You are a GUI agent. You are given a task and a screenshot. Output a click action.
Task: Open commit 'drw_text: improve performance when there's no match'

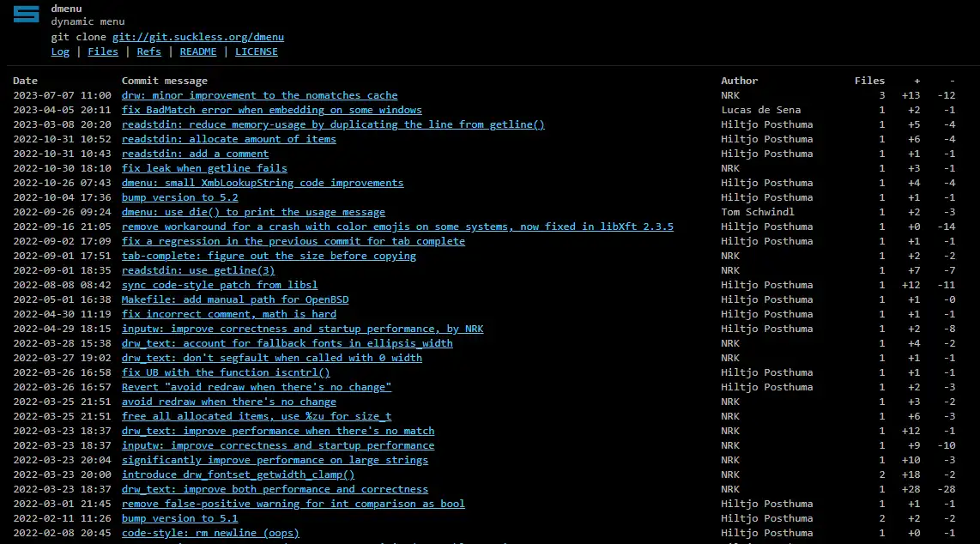click(x=278, y=431)
